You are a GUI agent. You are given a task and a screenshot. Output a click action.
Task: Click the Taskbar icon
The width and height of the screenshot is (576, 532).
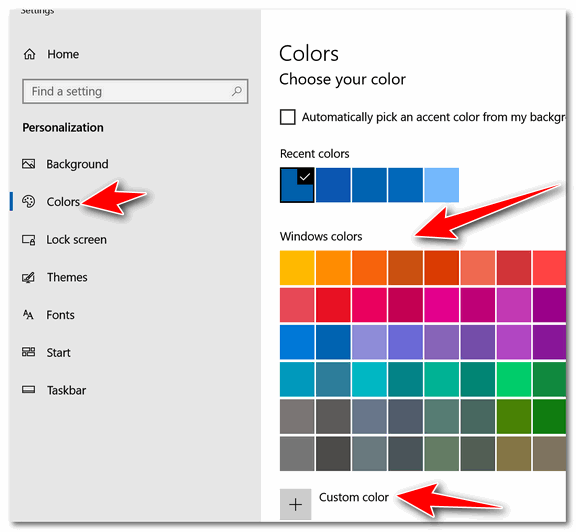point(29,389)
